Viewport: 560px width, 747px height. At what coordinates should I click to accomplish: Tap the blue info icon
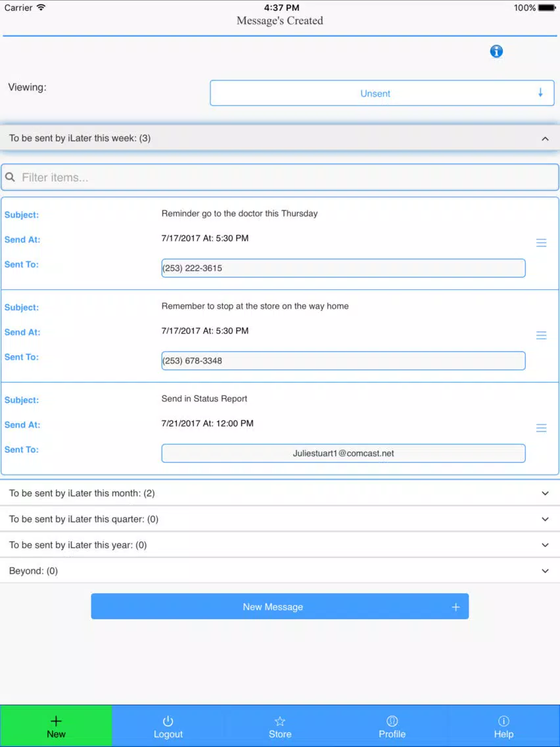pos(496,51)
